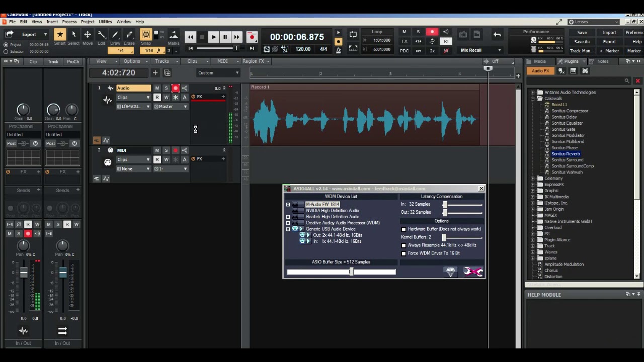
Task: Enable Hardware Buffer checkbox in ASIO4ALL
Action: coord(404,229)
